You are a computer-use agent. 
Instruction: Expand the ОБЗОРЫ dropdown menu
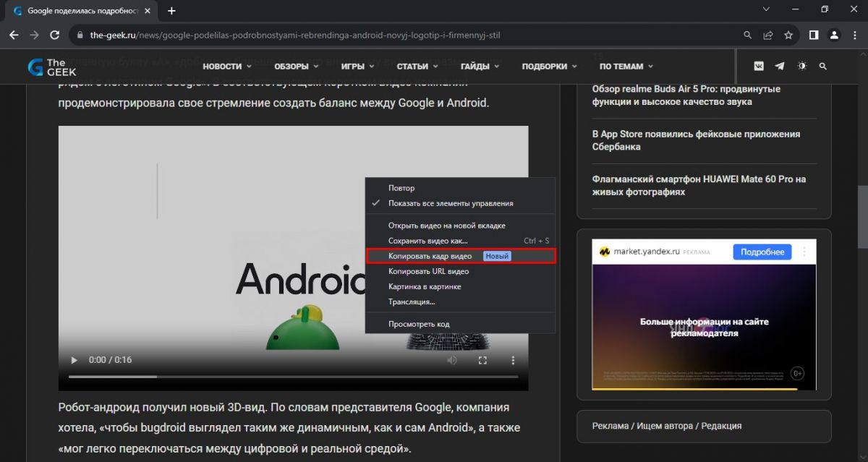[296, 67]
